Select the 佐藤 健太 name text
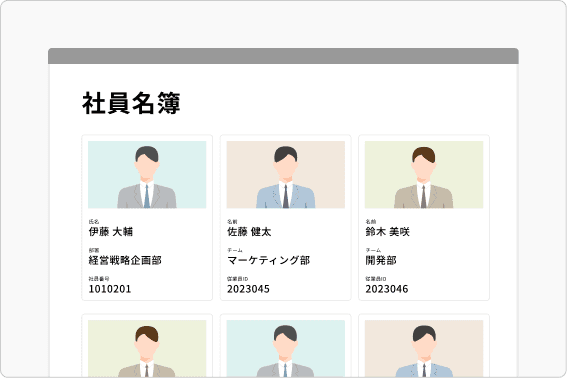 coord(249,232)
